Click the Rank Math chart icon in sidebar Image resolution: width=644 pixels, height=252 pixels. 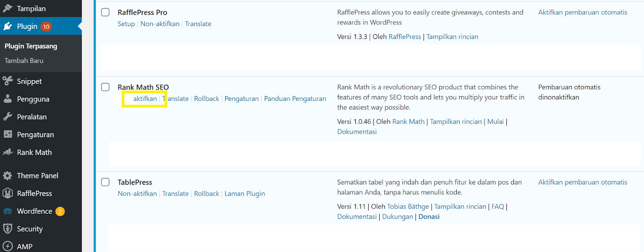click(8, 152)
